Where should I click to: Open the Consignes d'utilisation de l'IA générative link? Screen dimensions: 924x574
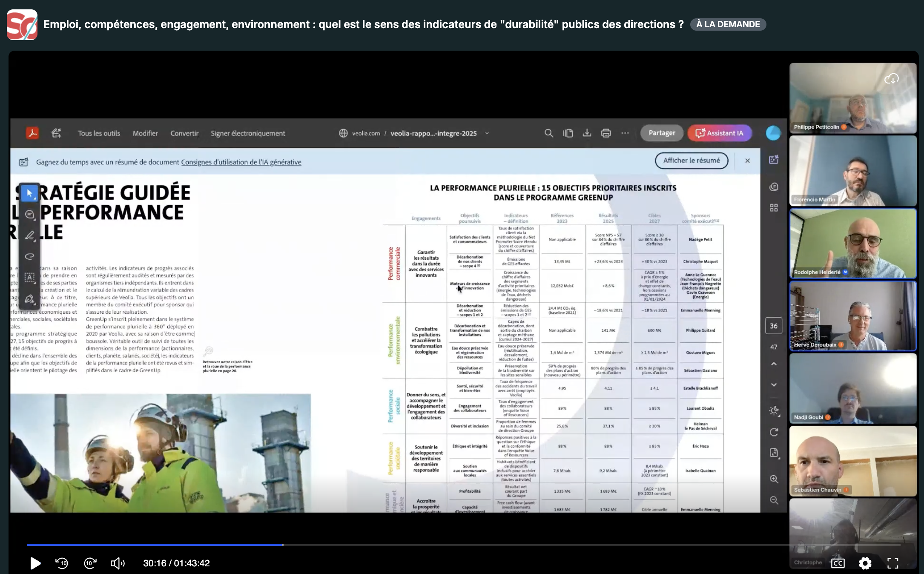[x=241, y=162]
